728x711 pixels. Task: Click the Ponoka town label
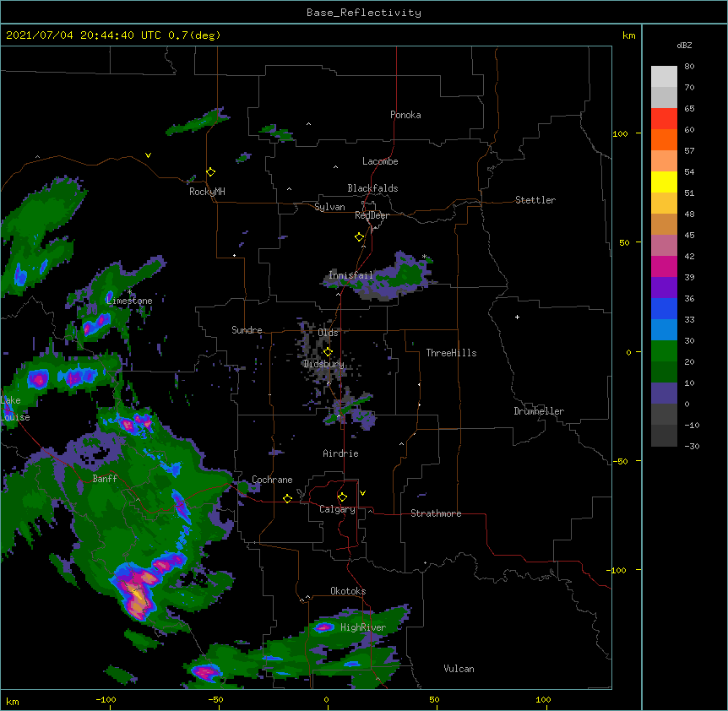tap(405, 115)
